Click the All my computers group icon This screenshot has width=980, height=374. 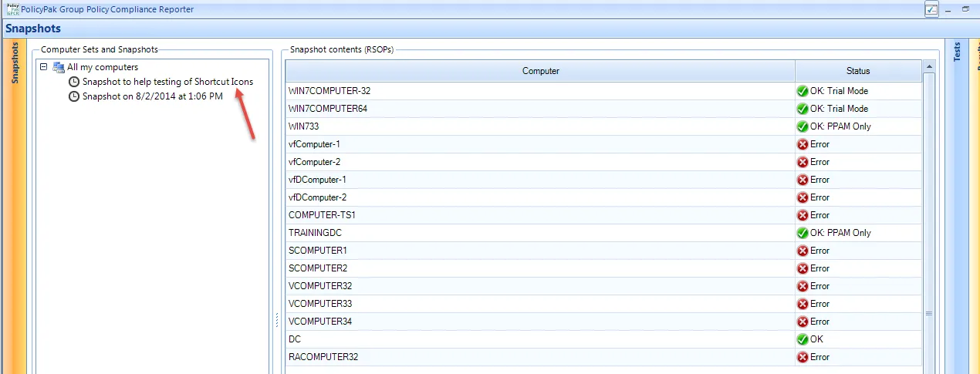point(59,67)
